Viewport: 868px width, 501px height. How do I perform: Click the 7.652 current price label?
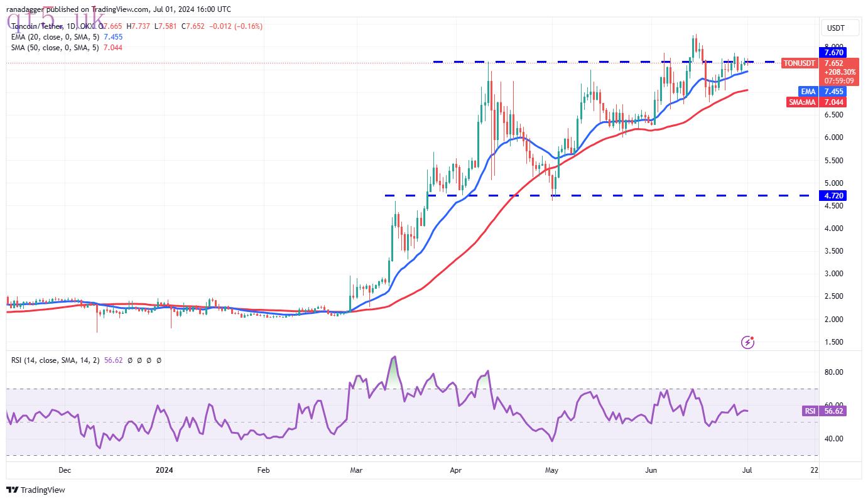833,63
